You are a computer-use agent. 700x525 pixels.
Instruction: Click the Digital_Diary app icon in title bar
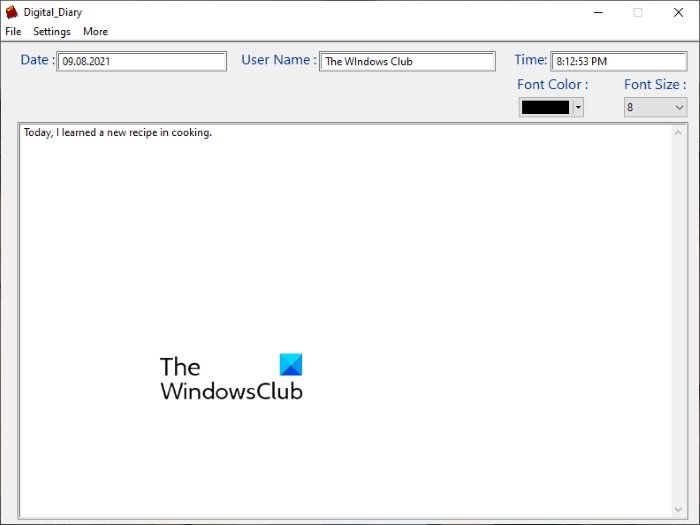(12, 12)
